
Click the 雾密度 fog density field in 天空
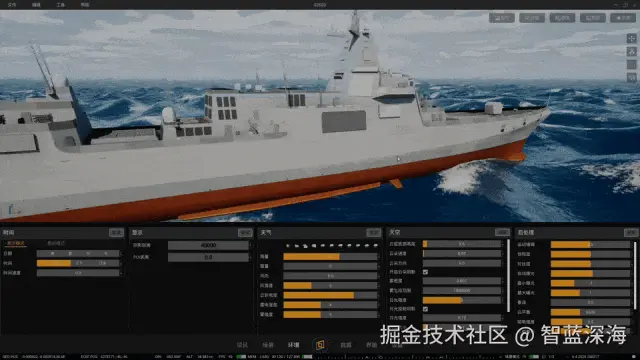click(x=462, y=281)
